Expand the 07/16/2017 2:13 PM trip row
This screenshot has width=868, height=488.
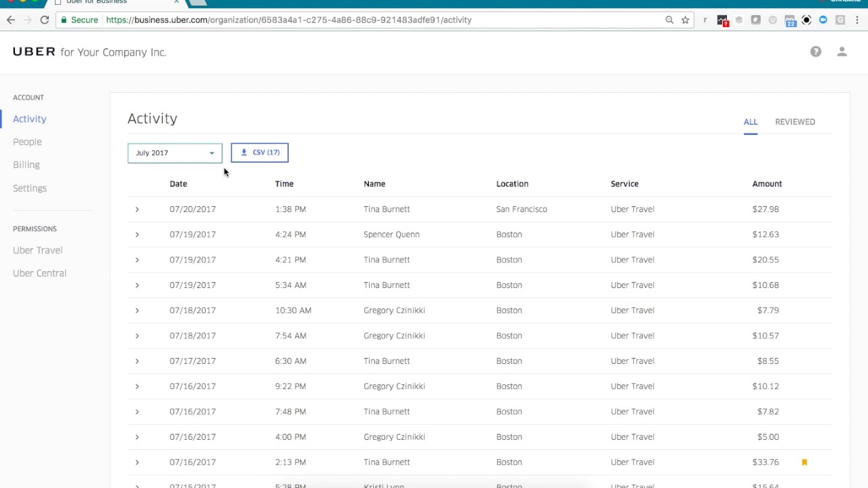[x=137, y=462]
